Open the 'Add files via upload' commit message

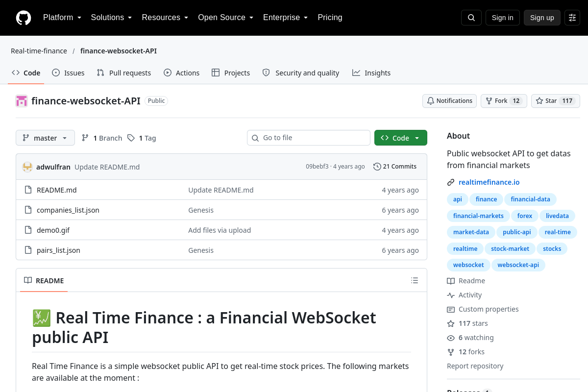pos(220,230)
